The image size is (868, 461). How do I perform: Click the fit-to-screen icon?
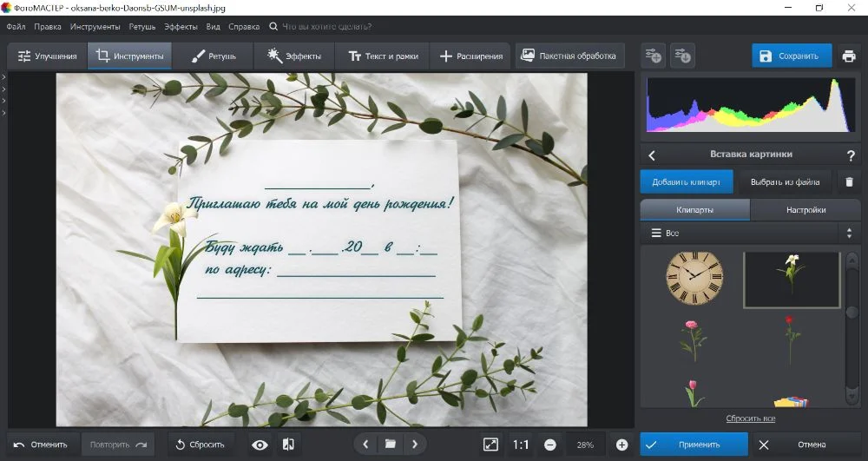(x=490, y=445)
